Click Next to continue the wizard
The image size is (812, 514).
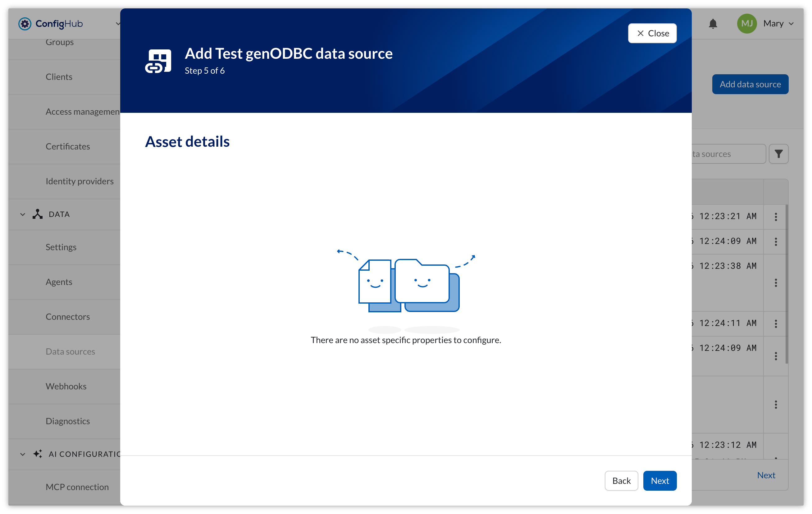659,480
